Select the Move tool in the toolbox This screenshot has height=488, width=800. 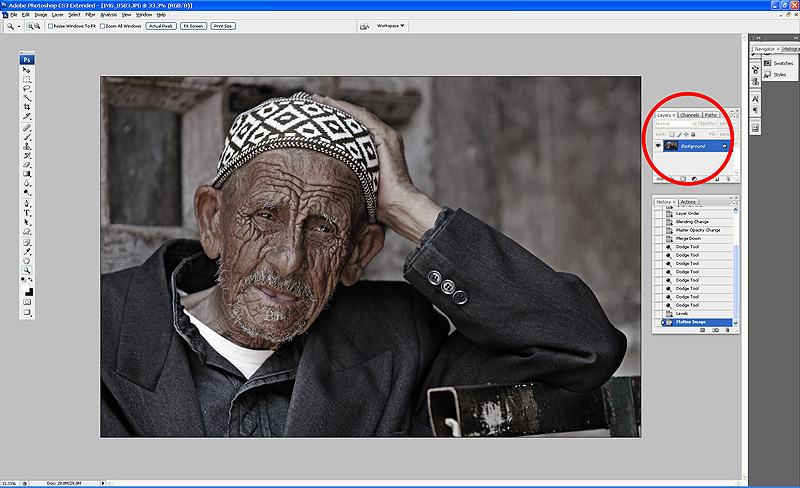pos(27,71)
